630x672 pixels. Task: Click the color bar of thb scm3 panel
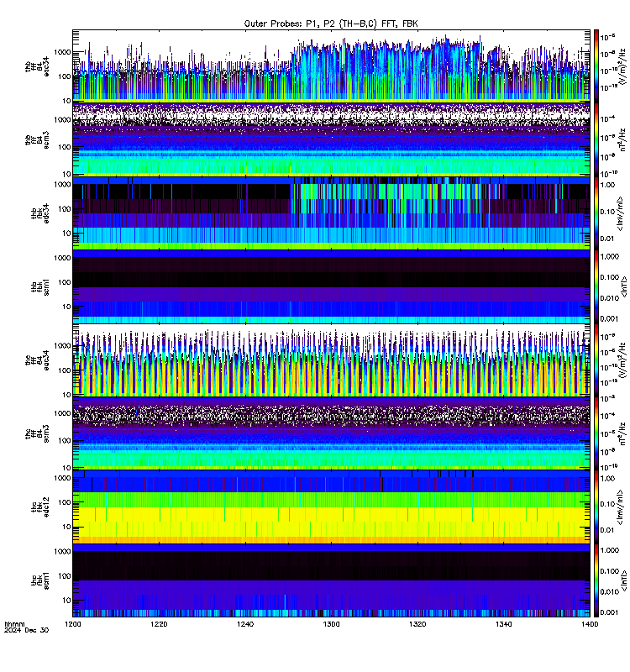596,139
